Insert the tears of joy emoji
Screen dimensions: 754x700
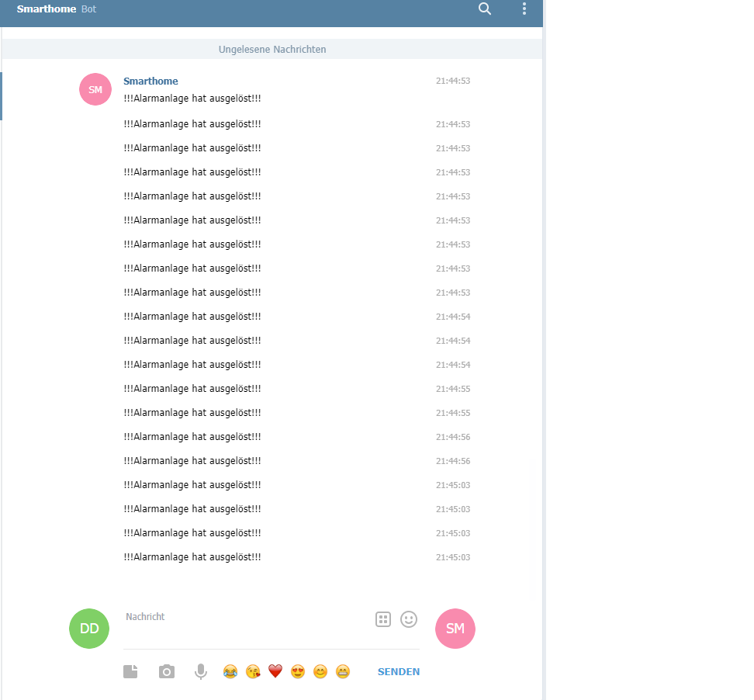point(230,671)
